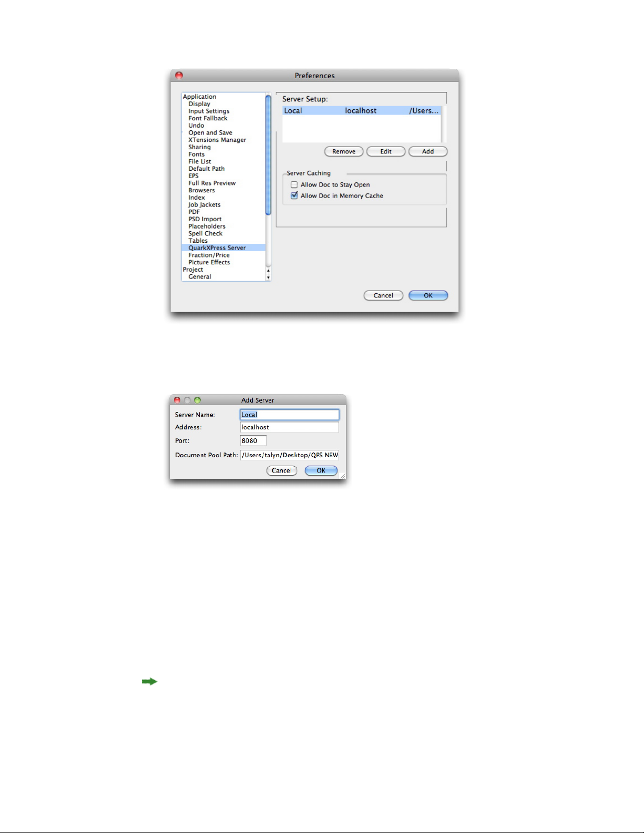Add a new server to setup list

428,151
